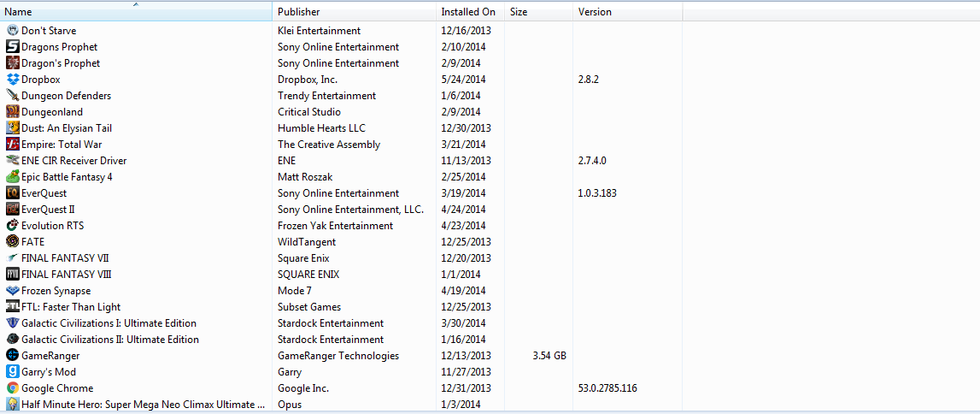Select 'Epic Battle Fantasy 4' name text
The width and height of the screenshot is (980, 414).
coord(67,177)
